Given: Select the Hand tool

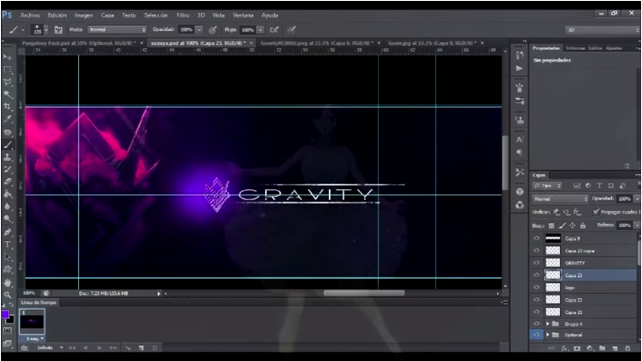Looking at the screenshot, I should pos(7,282).
